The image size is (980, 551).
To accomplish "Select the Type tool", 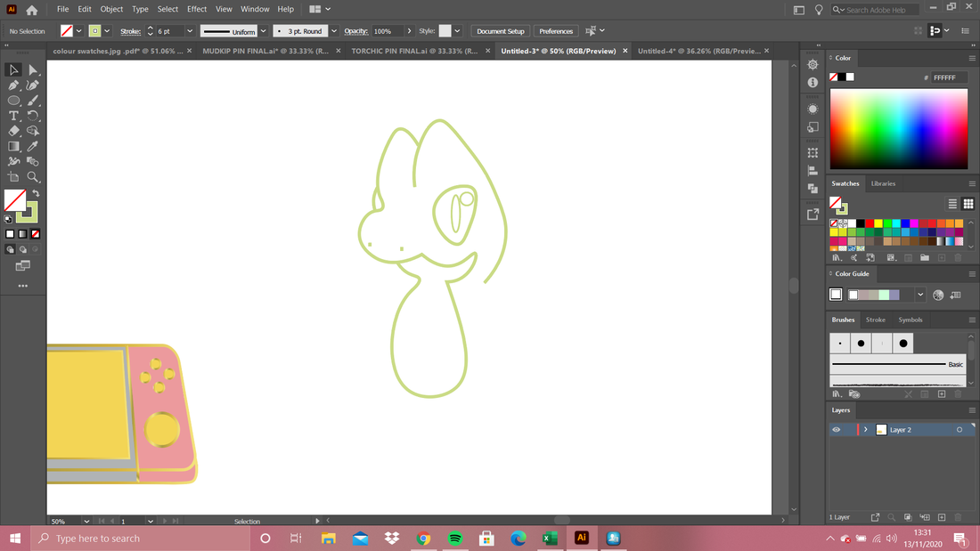I will tap(13, 116).
